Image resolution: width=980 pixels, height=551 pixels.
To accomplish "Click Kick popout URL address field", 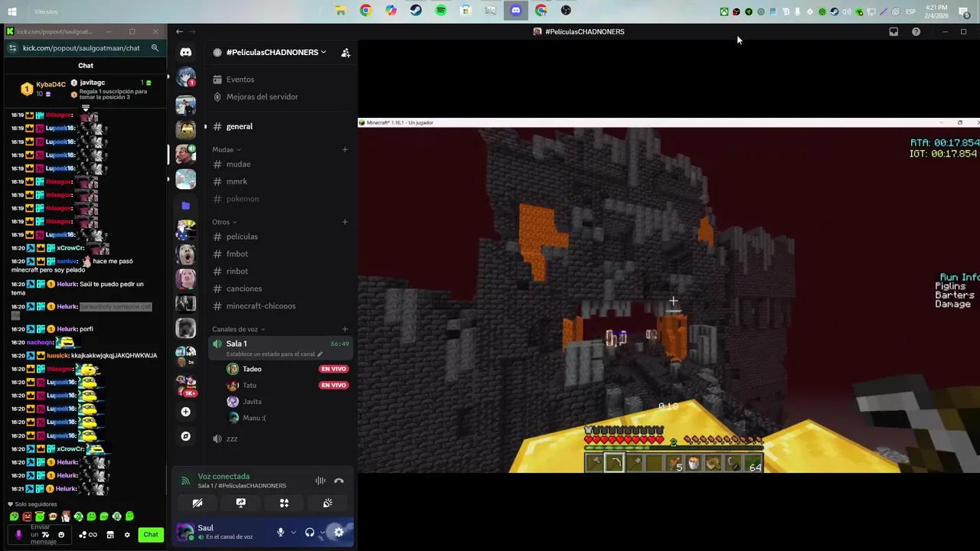I will [x=81, y=47].
